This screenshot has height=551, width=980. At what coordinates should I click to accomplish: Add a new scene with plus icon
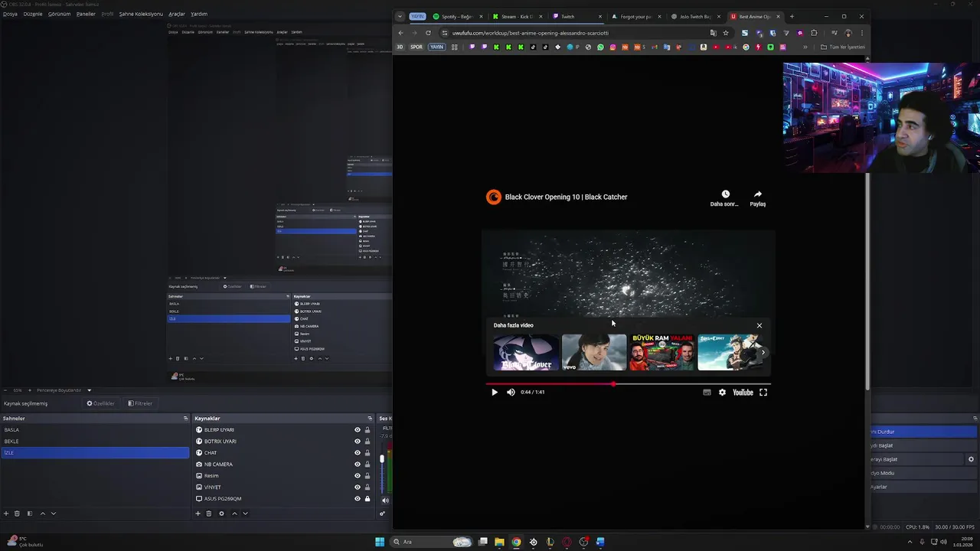[x=6, y=514]
